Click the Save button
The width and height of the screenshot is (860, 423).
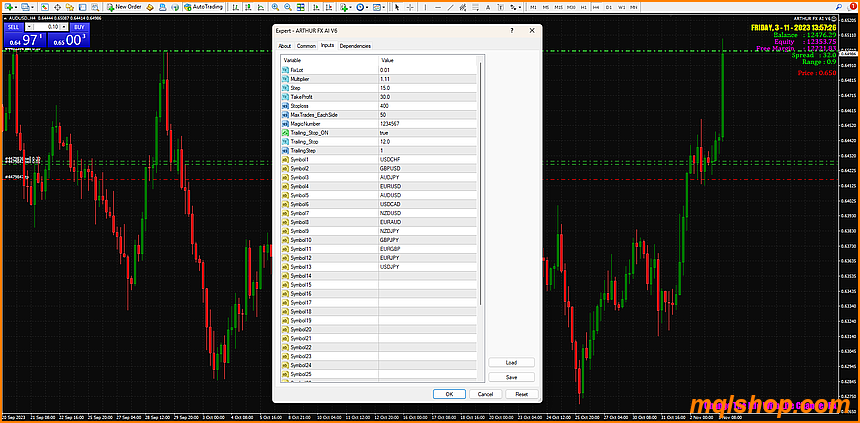(x=511, y=377)
